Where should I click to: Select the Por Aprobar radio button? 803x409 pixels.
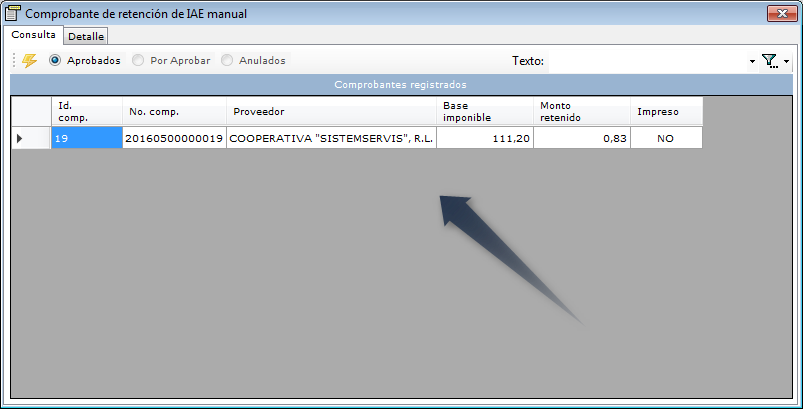click(x=138, y=60)
